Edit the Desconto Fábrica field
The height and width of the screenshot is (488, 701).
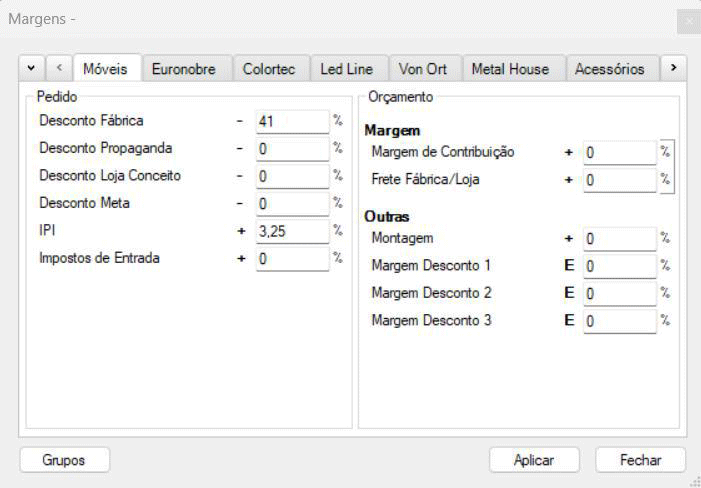(291, 121)
